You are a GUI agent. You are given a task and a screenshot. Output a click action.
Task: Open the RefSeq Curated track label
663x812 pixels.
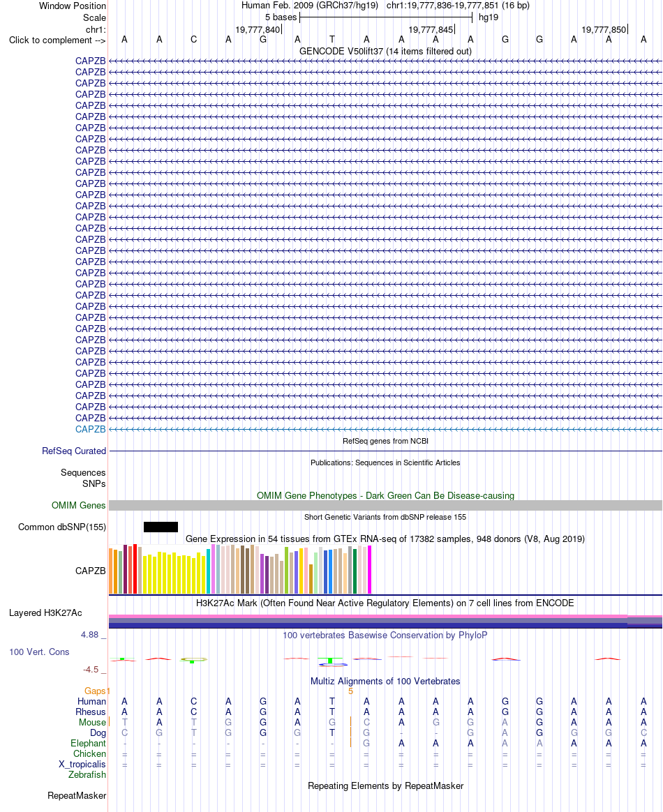click(74, 451)
